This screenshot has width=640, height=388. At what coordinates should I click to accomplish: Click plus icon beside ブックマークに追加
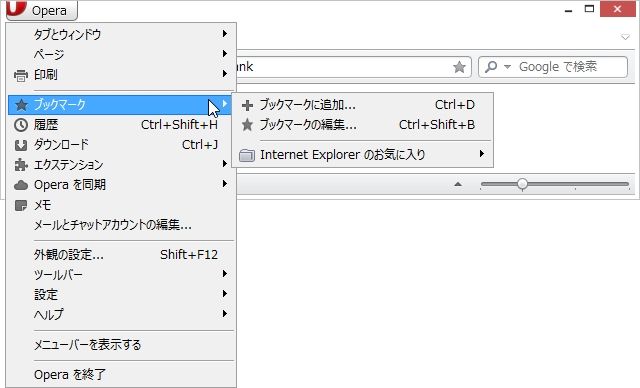tap(247, 106)
